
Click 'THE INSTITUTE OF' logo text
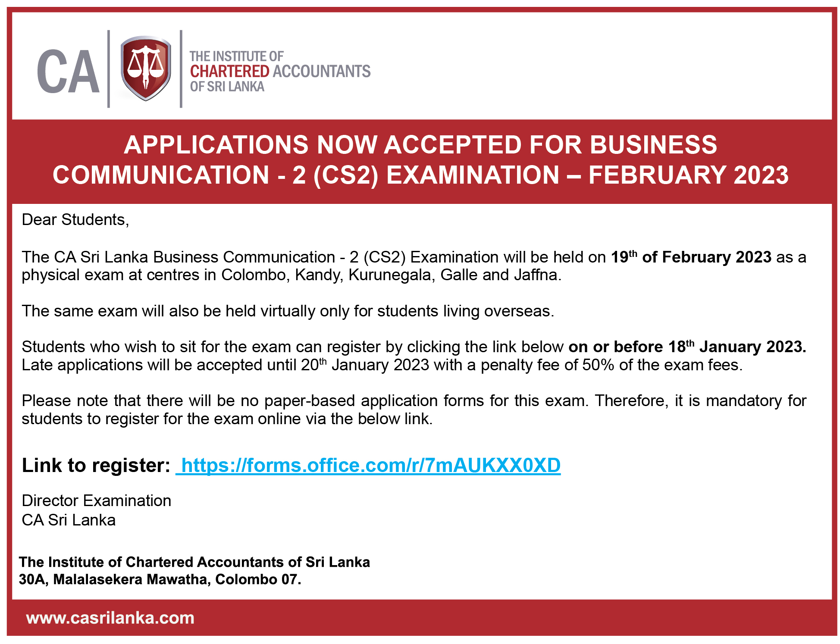coord(236,56)
